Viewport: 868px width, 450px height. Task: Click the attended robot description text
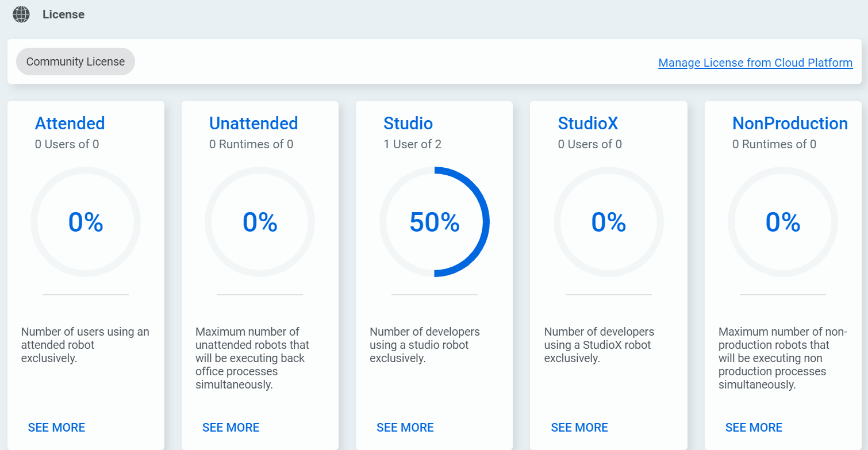tap(85, 345)
